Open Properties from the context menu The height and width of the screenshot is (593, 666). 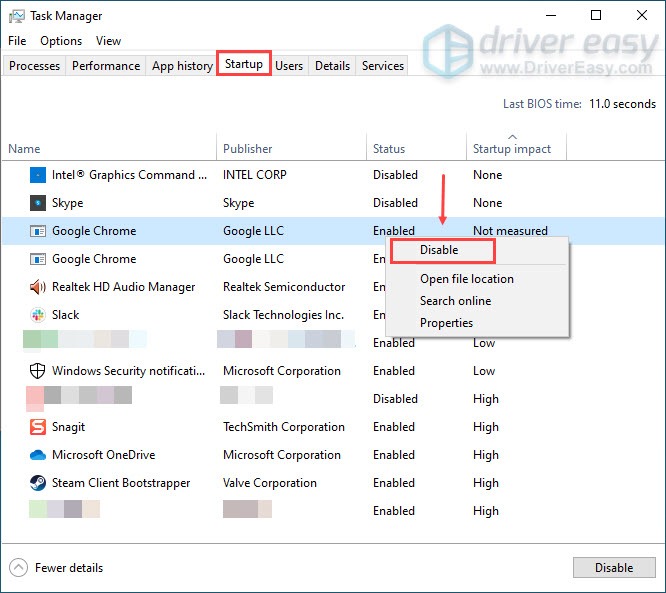point(446,323)
